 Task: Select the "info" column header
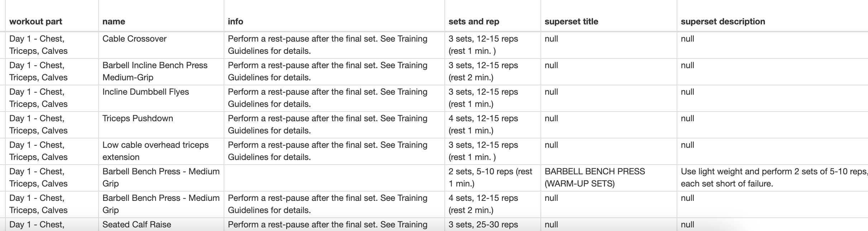(x=235, y=22)
